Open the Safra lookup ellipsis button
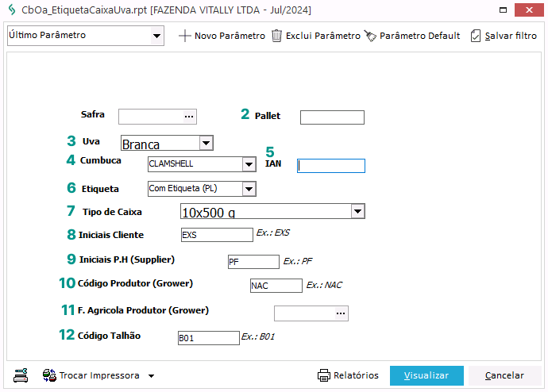 tap(189, 117)
